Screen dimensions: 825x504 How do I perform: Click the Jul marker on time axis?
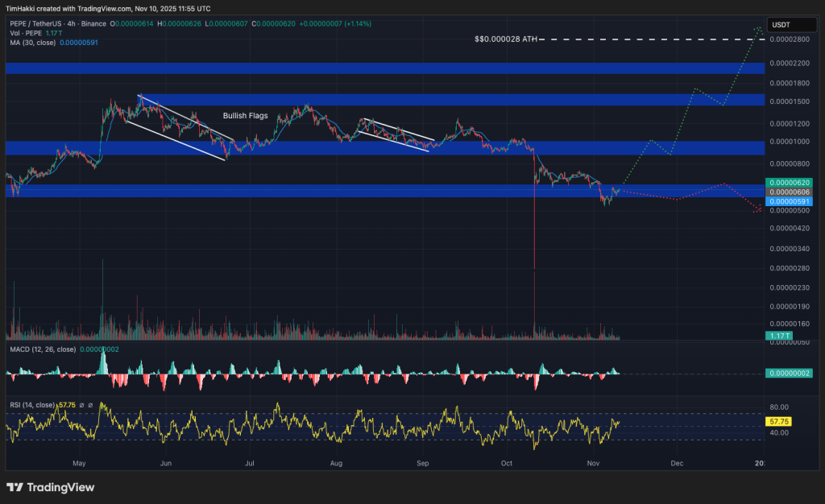click(x=250, y=464)
